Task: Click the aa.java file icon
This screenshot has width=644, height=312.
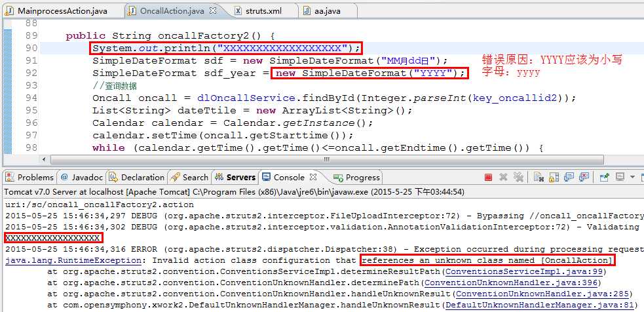Action: [x=307, y=11]
